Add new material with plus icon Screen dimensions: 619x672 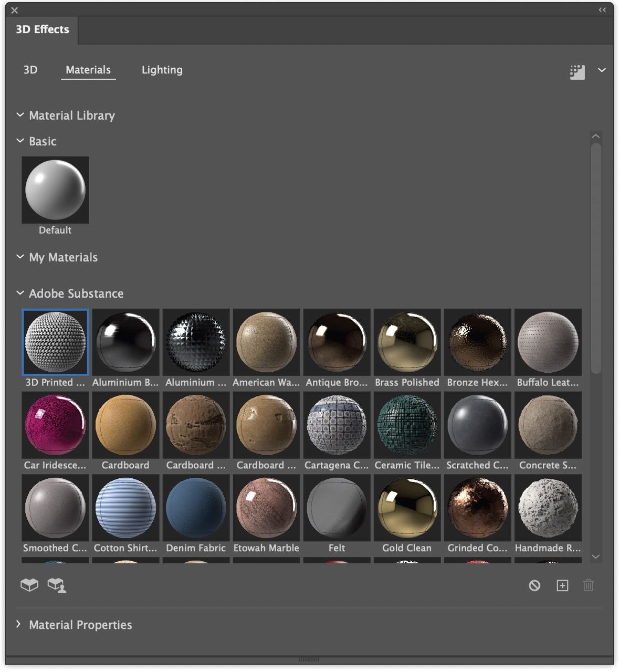[x=562, y=585]
